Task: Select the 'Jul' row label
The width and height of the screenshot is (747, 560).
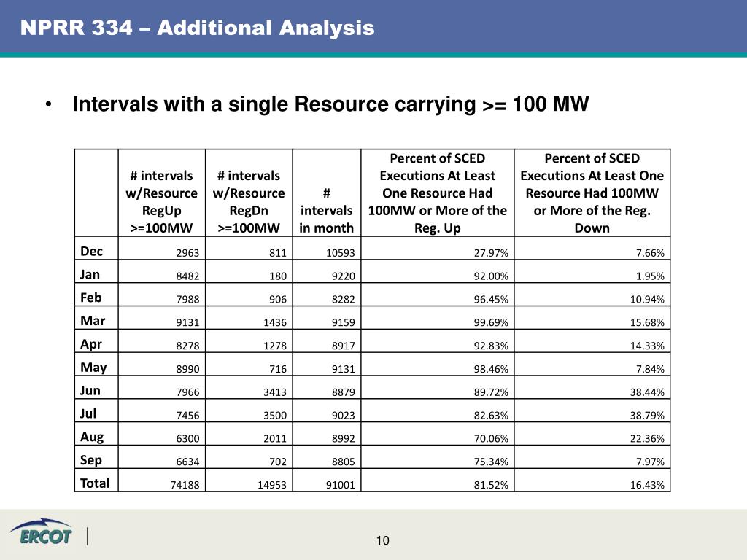Action: point(88,414)
